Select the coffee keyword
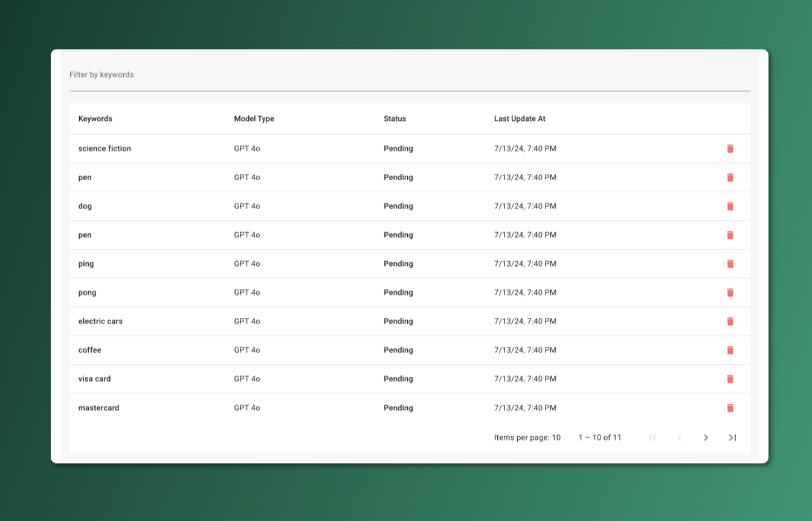Image resolution: width=812 pixels, height=521 pixels. pos(90,350)
